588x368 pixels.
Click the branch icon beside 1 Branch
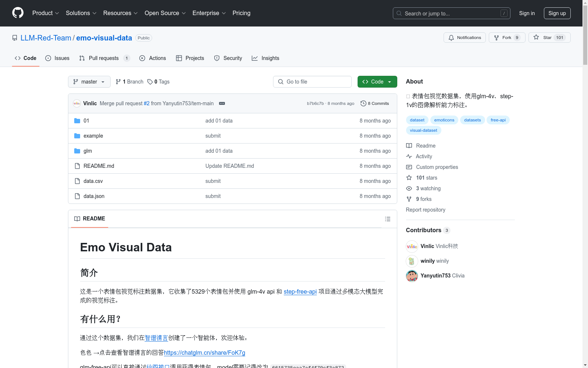click(118, 82)
